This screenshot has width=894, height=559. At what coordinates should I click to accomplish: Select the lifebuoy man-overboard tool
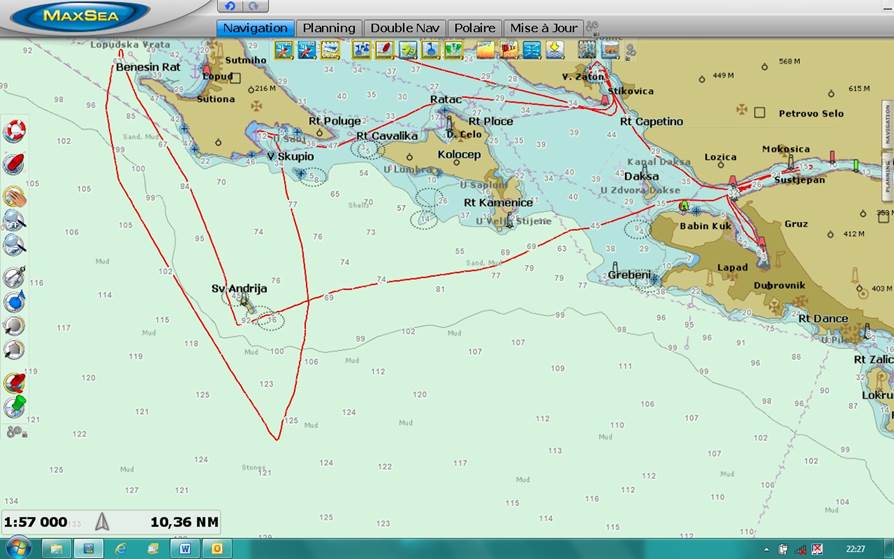click(14, 130)
